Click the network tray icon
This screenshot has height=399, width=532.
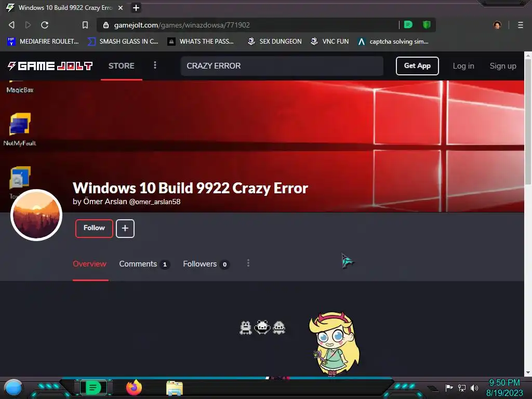[462, 388]
